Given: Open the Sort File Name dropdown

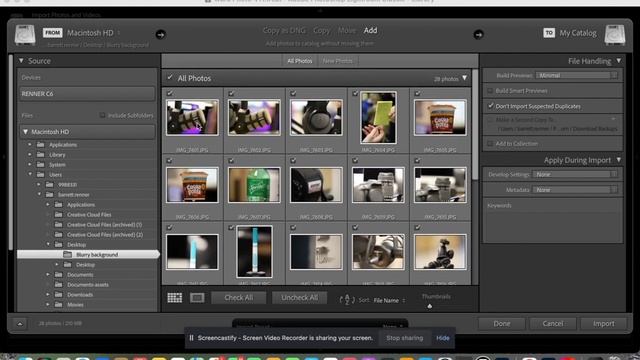Looking at the screenshot, I should click(389, 300).
